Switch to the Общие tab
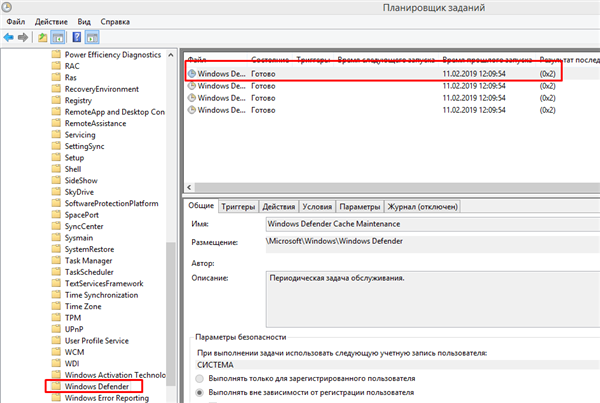This screenshot has height=403, width=600. [x=201, y=206]
